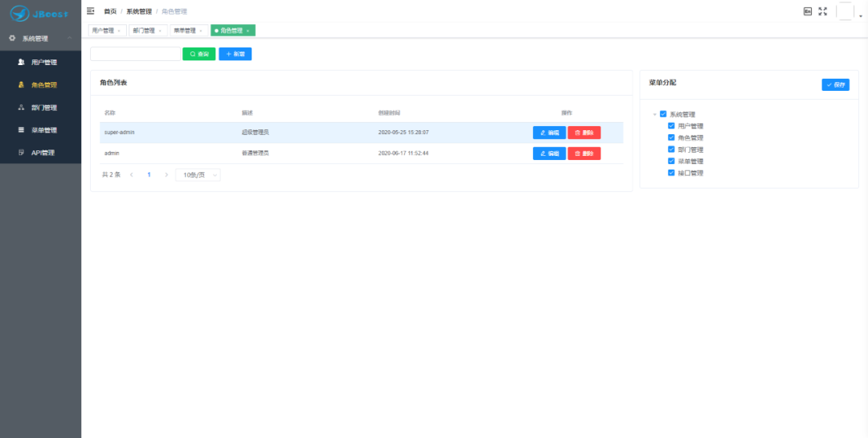The height and width of the screenshot is (438, 868).
Task: Click the JBoost bird logo
Action: click(19, 12)
